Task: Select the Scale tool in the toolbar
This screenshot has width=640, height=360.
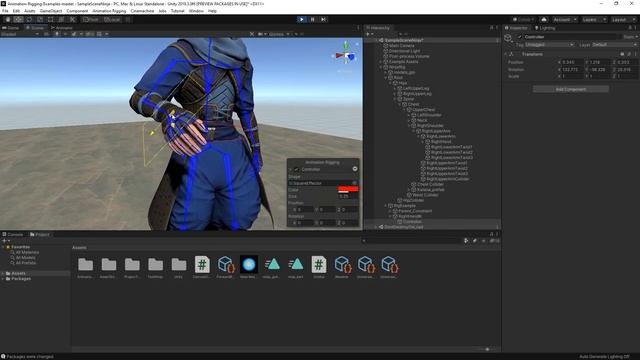Action: click(40, 19)
